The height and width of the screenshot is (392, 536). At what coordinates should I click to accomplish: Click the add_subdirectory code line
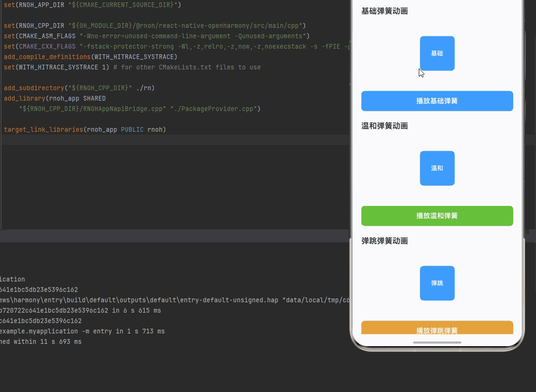coord(79,88)
